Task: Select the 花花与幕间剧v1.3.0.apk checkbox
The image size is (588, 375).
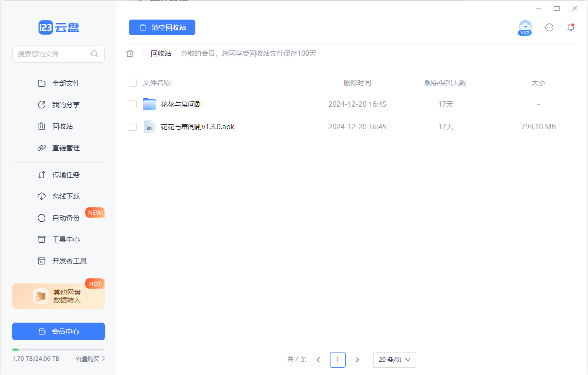Action: (132, 127)
